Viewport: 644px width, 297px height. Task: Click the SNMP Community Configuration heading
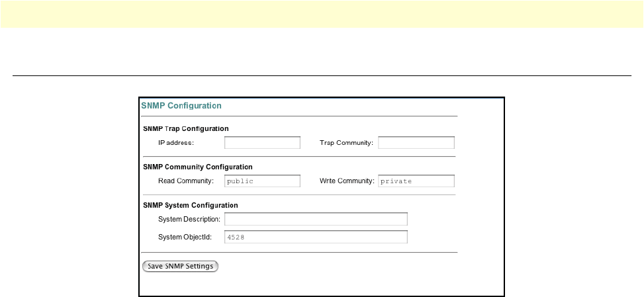[197, 167]
